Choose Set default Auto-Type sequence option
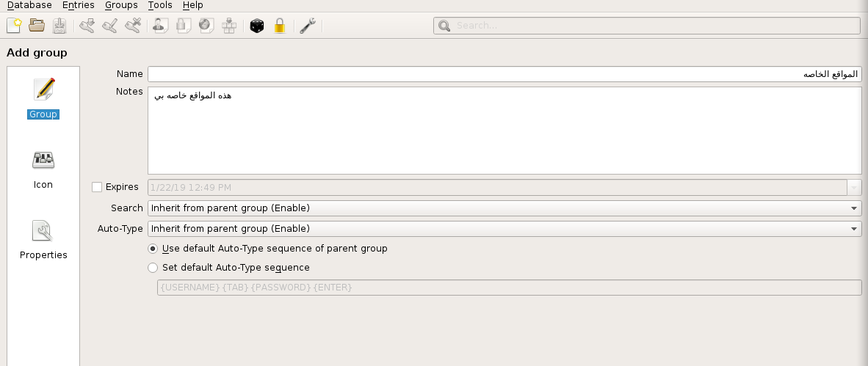This screenshot has width=868, height=366. [x=153, y=268]
